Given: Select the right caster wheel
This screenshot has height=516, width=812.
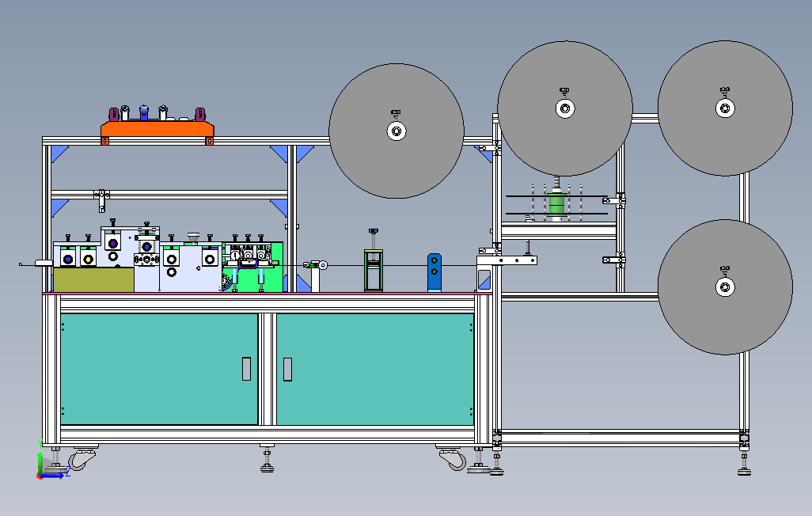Looking at the screenshot, I should pyautogui.click(x=453, y=459).
